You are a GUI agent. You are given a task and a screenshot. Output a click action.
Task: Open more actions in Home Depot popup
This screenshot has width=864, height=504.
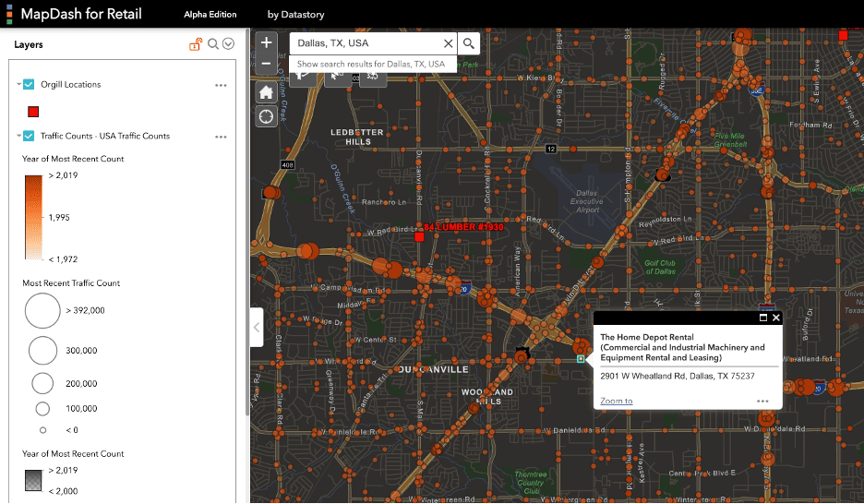(x=762, y=401)
